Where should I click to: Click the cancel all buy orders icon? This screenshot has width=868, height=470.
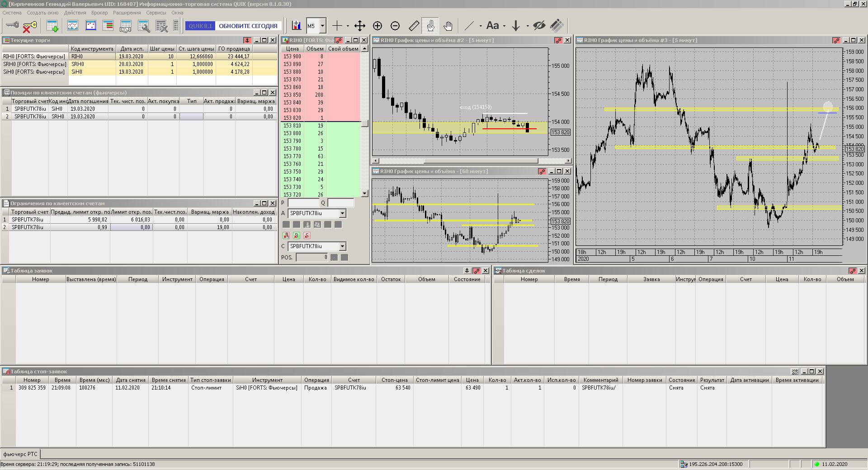[x=296, y=235]
